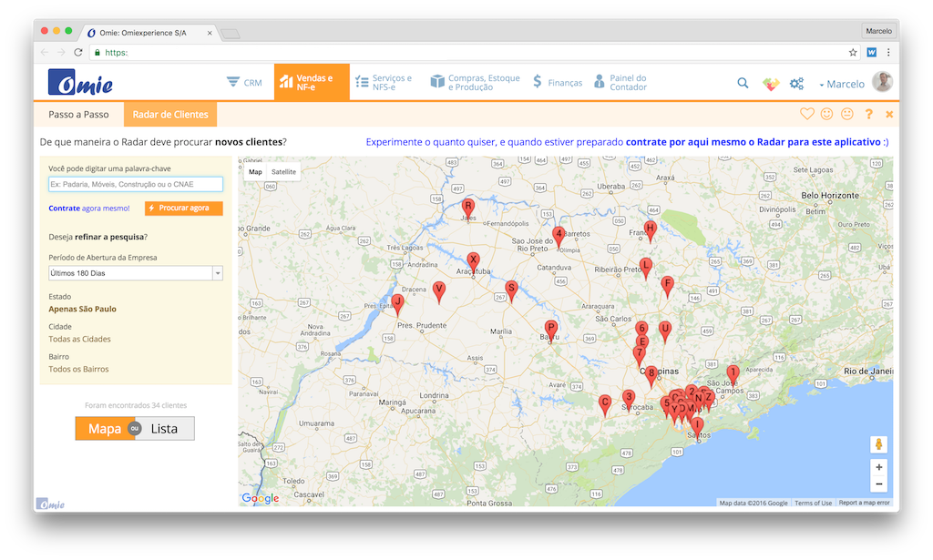Change the Estado filter Apenas São Paulo
The height and width of the screenshot is (560, 933).
pos(82,309)
